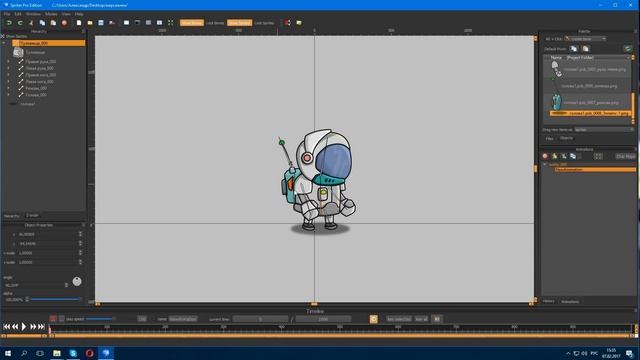Collapse the entity row in the Animations panel

[x=544, y=164]
